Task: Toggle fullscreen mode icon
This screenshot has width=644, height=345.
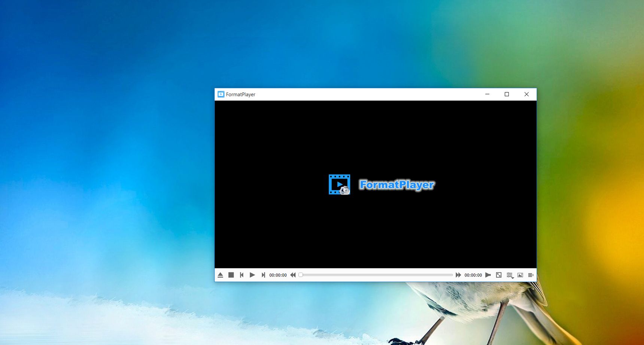Action: (499, 275)
